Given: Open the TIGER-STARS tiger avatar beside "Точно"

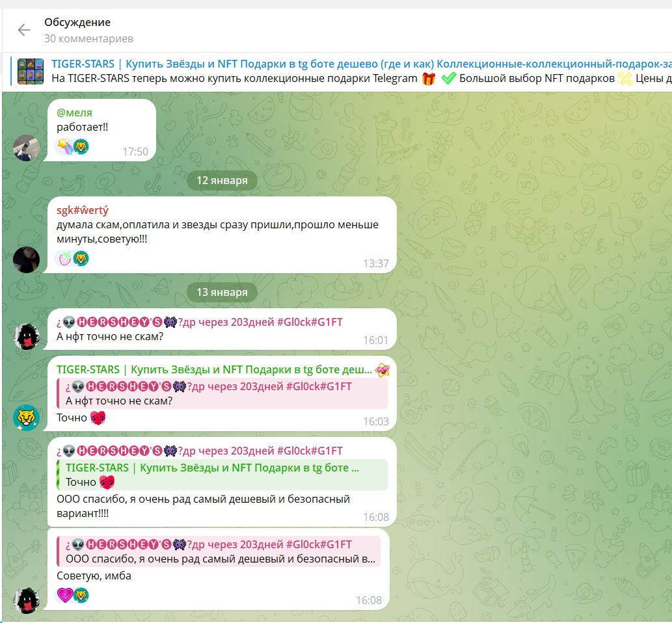Looking at the screenshot, I should pyautogui.click(x=27, y=418).
